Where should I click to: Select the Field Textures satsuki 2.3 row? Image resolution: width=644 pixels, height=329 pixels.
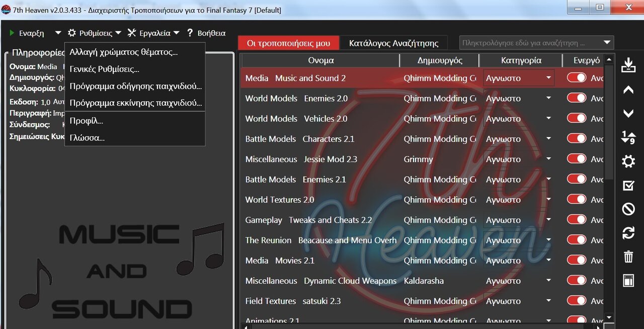[423, 301]
